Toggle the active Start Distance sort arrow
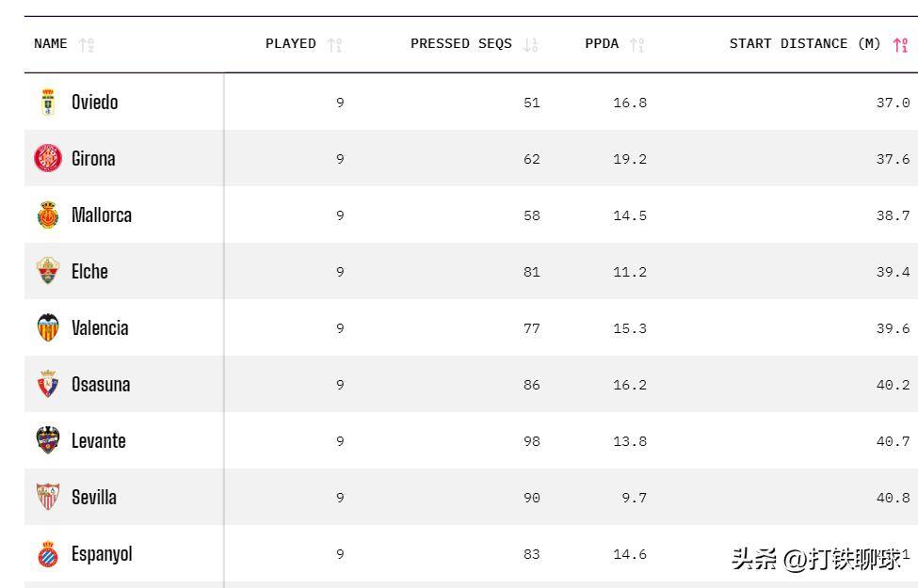 point(900,44)
